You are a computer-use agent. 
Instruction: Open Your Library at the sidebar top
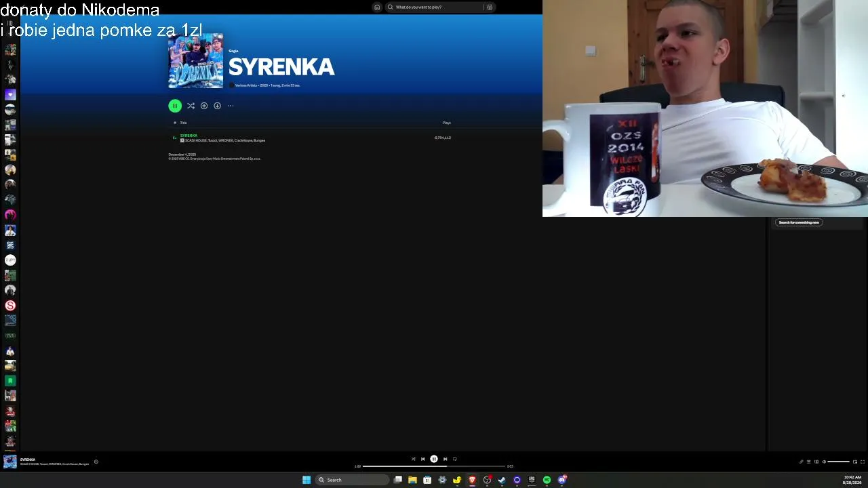coord(10,24)
